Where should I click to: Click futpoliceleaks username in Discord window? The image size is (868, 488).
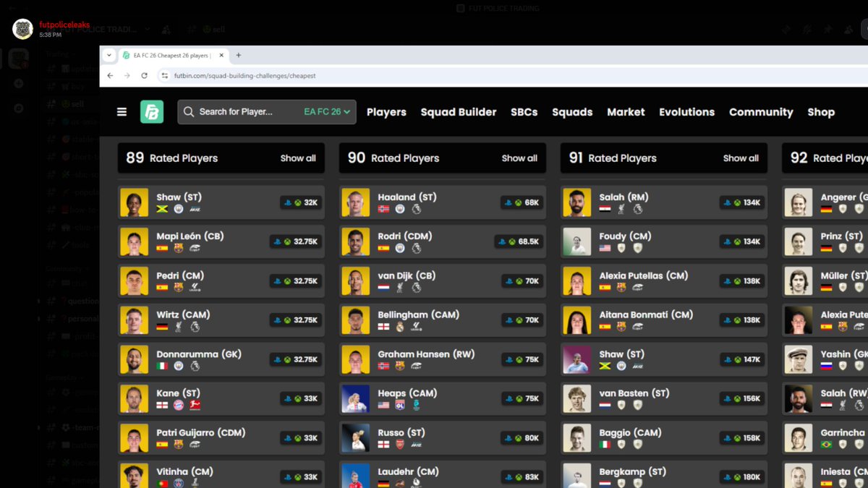(x=63, y=24)
